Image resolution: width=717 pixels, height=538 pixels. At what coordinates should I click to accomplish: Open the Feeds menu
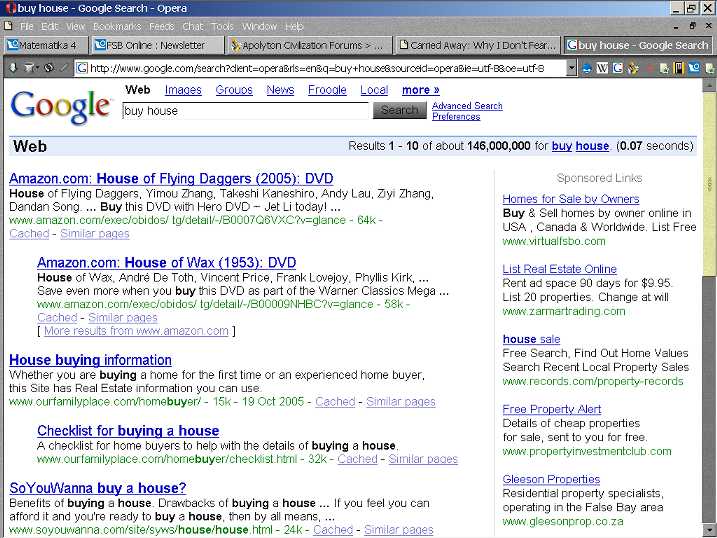point(161,26)
